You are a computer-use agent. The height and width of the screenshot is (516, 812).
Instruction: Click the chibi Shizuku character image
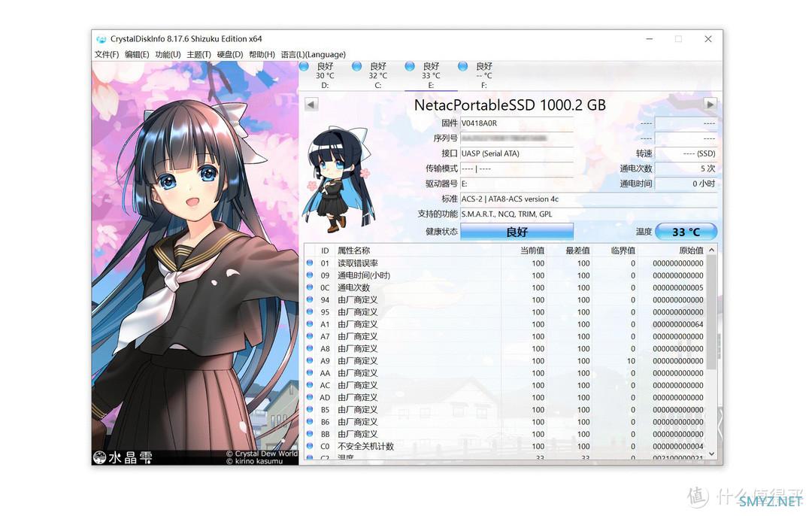pyautogui.click(x=338, y=179)
